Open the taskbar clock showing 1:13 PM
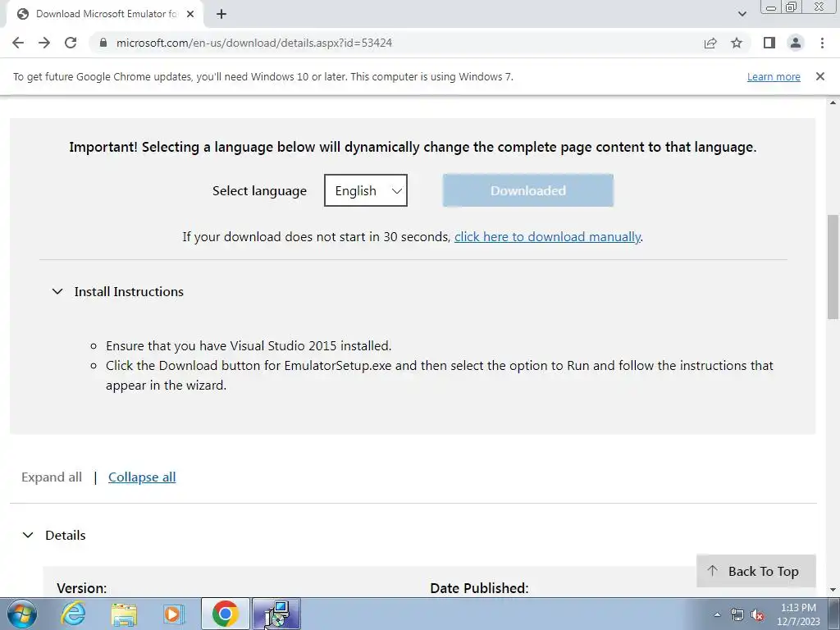 pos(798,614)
